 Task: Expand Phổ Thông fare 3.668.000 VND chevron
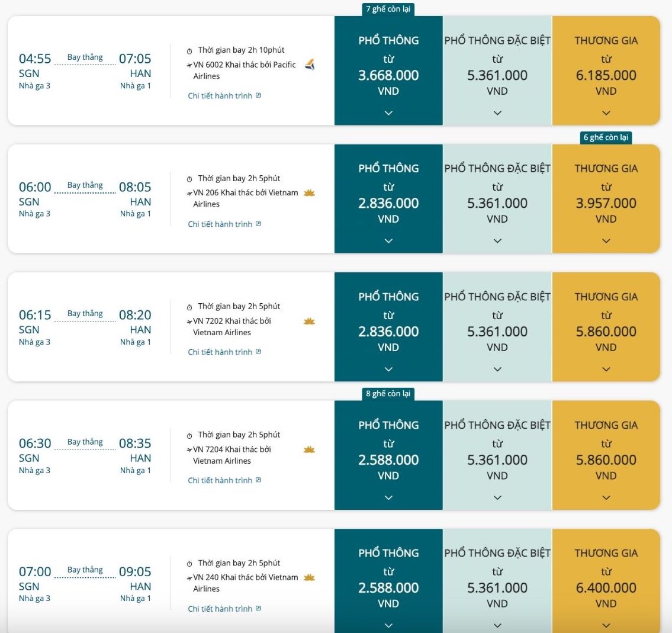click(388, 113)
